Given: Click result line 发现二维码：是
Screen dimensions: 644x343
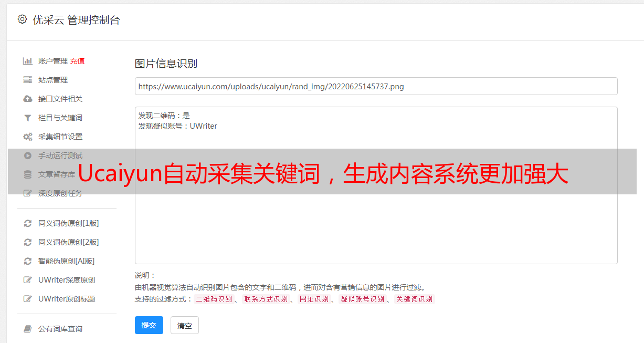Looking at the screenshot, I should (x=164, y=116).
